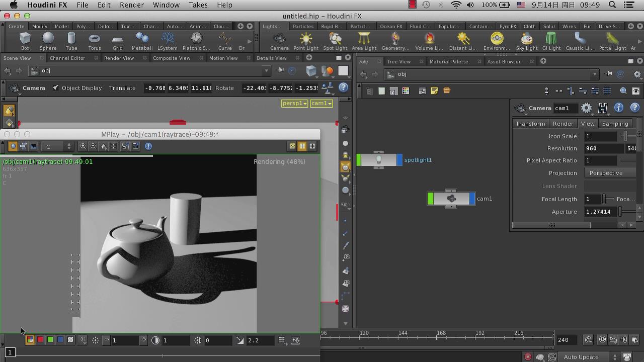Image resolution: width=644 pixels, height=362 pixels.
Task: Open camera parameter help question mark
Action: pos(635,108)
